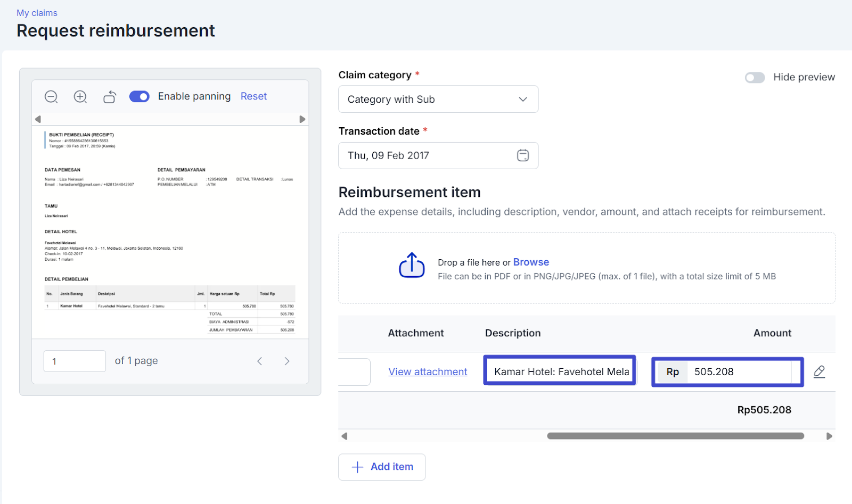Click the Add item button
The height and width of the screenshot is (504, 852).
pos(382,467)
